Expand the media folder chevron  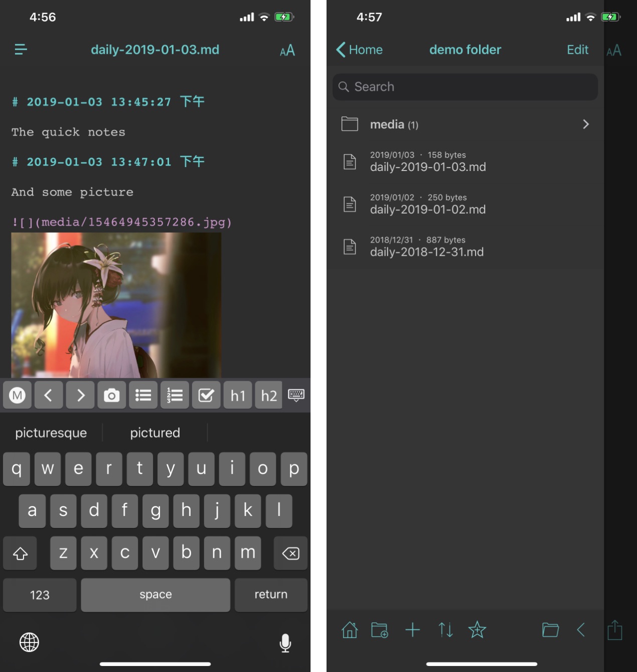click(585, 124)
